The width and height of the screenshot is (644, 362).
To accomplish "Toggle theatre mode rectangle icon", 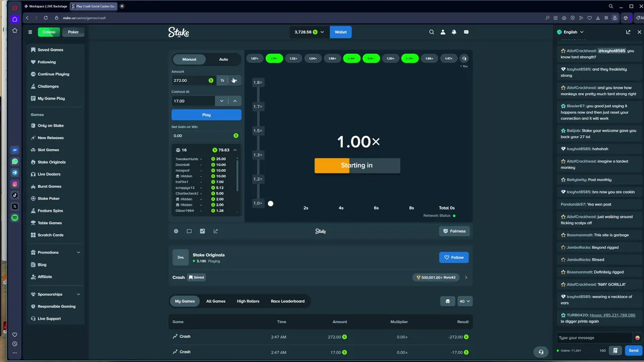I will (x=189, y=231).
